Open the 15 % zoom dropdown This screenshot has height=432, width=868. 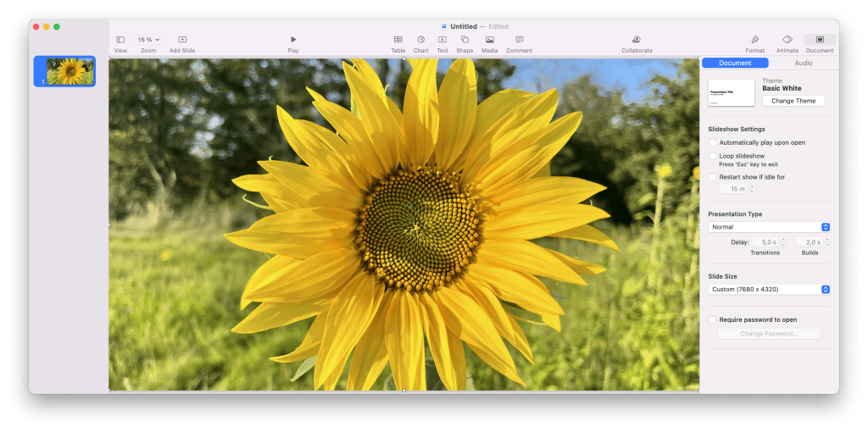[148, 40]
